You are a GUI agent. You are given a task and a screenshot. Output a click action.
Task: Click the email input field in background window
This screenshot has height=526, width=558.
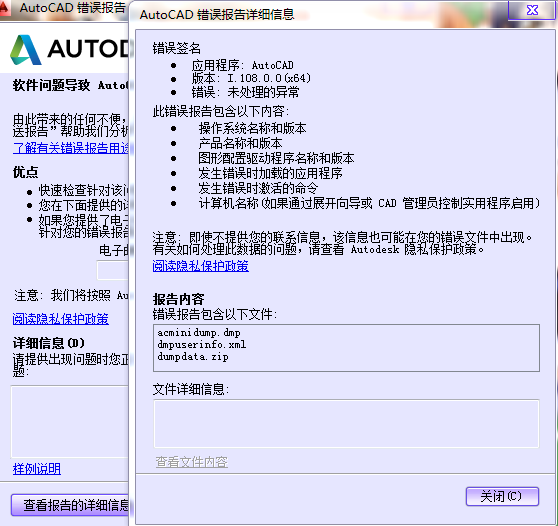pos(112,270)
